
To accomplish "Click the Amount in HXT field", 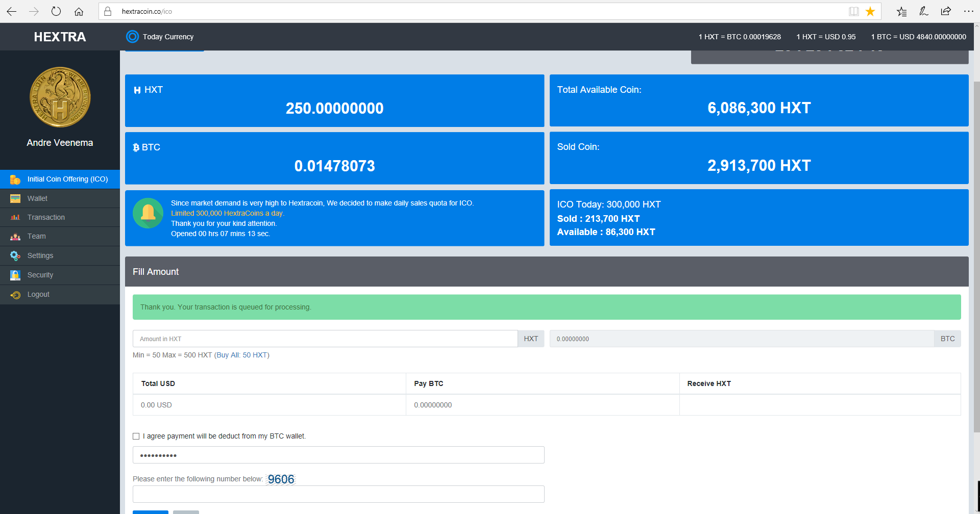I will [325, 339].
